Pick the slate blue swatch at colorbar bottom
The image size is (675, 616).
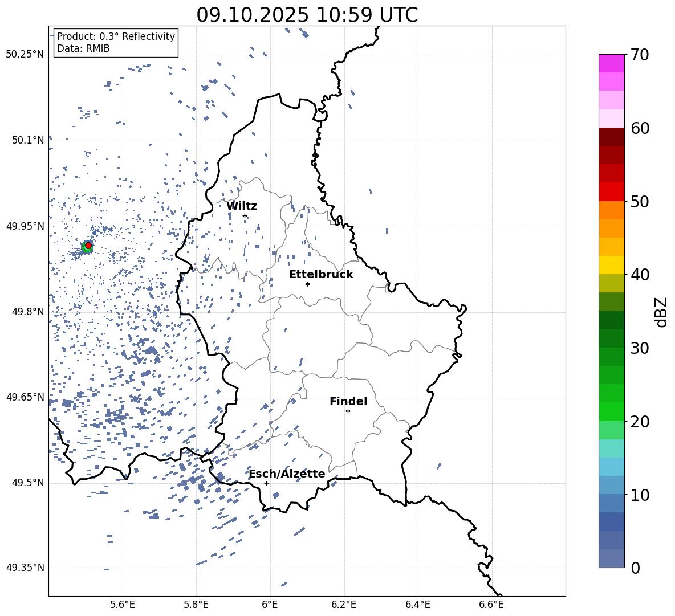pyautogui.click(x=612, y=558)
